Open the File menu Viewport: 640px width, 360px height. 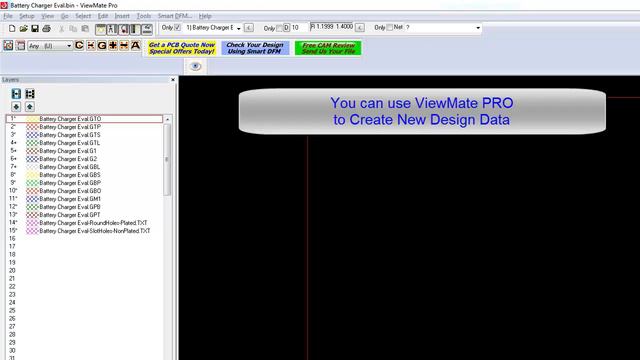8,16
